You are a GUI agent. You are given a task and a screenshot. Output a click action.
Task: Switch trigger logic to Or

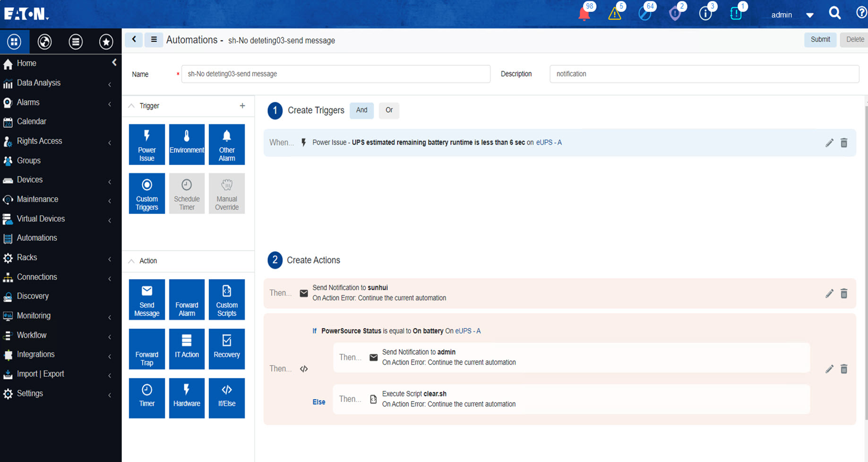pos(389,110)
